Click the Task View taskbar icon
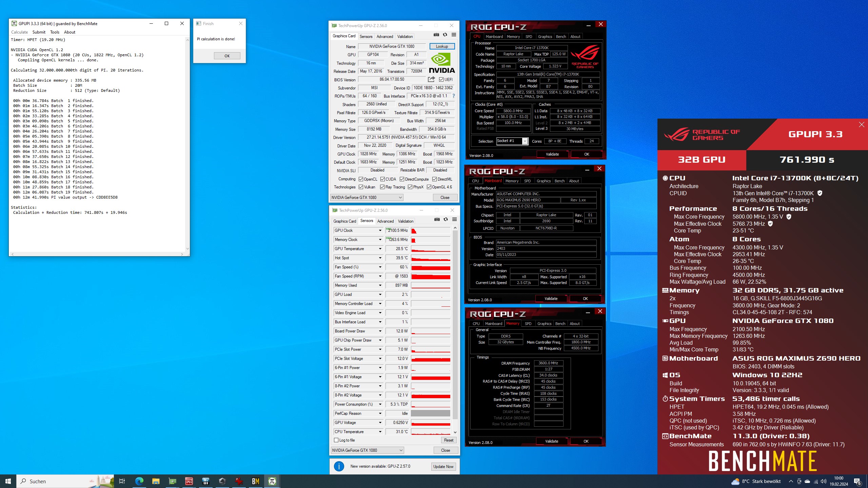The image size is (868, 488). tap(122, 481)
